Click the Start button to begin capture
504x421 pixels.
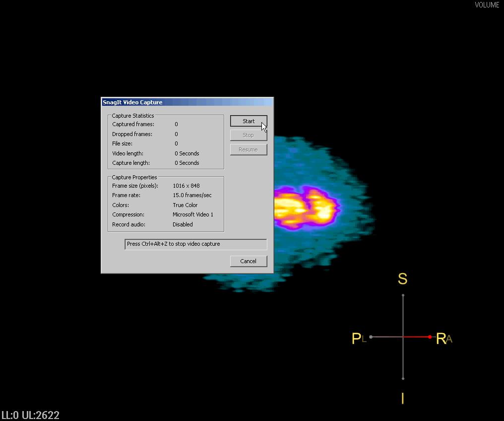coord(249,121)
